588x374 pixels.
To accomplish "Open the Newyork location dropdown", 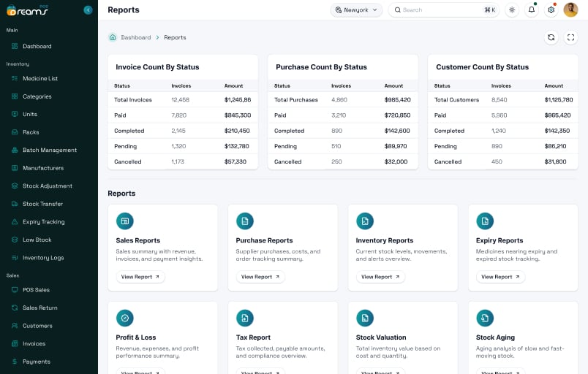I will [356, 10].
